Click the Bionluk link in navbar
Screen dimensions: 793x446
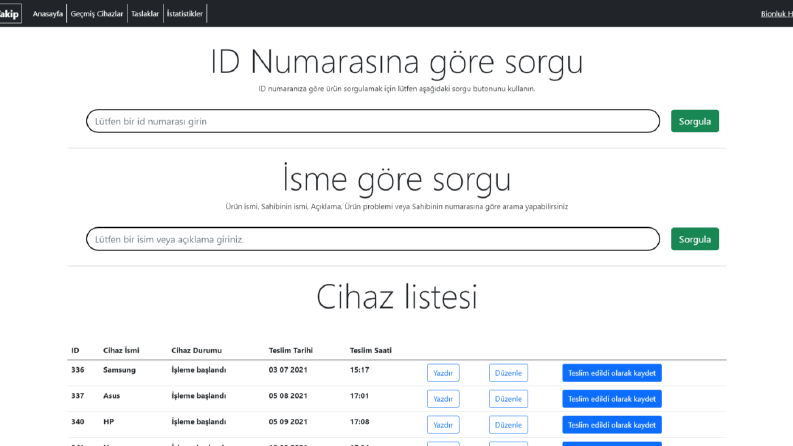point(777,14)
